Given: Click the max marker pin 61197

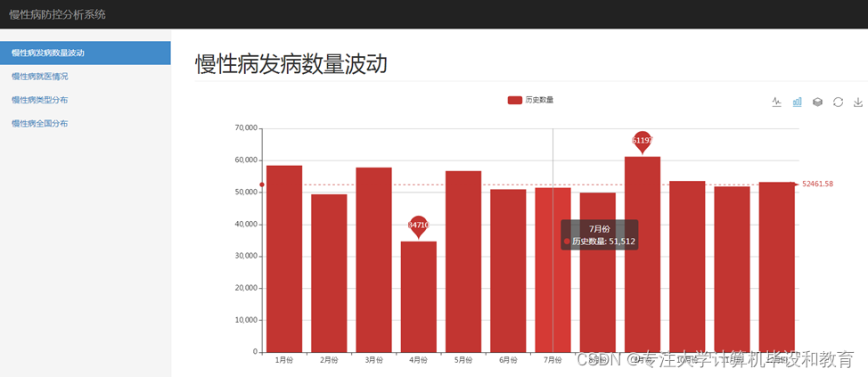Looking at the screenshot, I should tap(643, 141).
